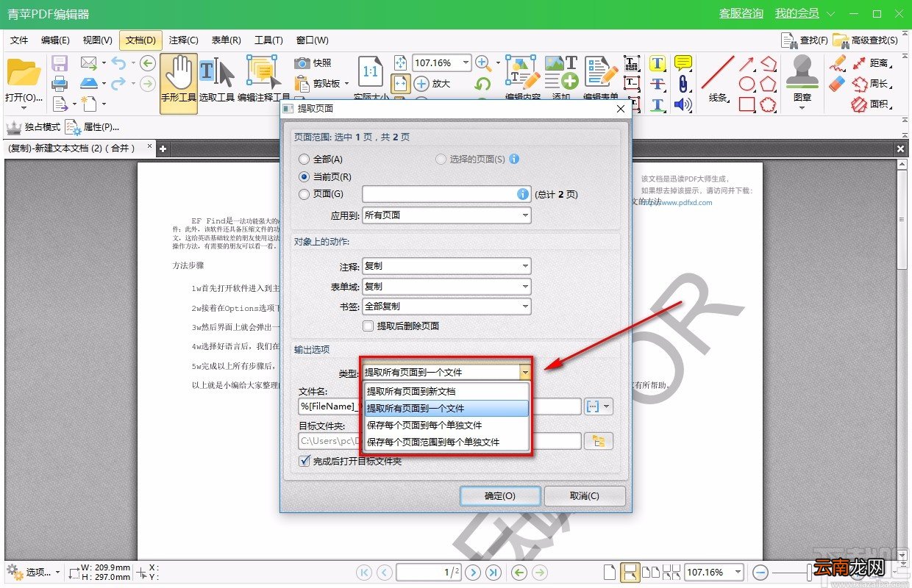Print document using the printer icon
This screenshot has width=912, height=588.
[60, 83]
